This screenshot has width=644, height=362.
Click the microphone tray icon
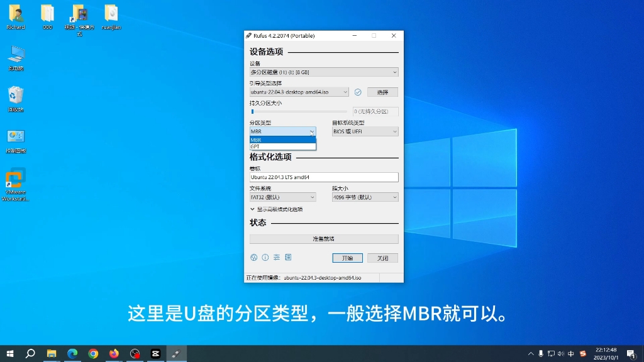tap(541, 354)
